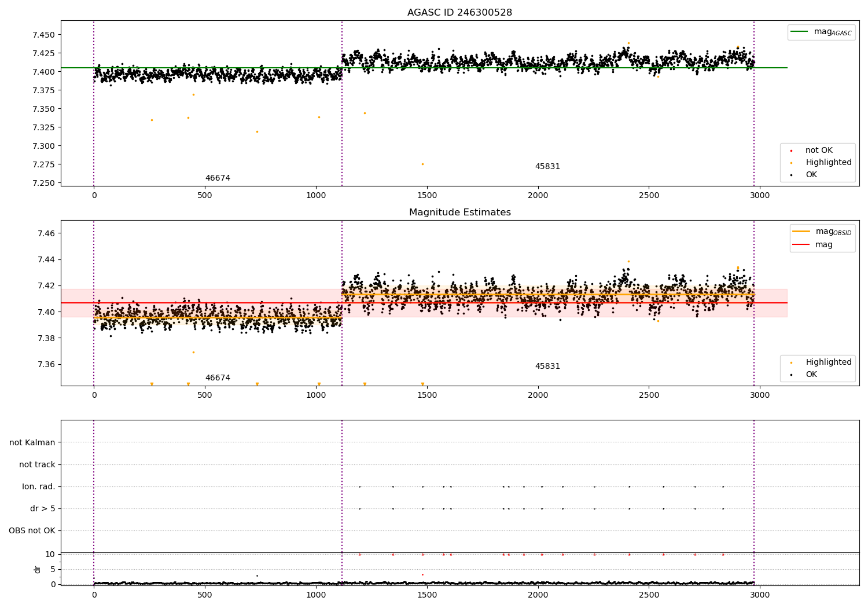Screen dimensions: 868x608
Task: Click the lowest orange outlier near 7.275
Action: pos(422,164)
